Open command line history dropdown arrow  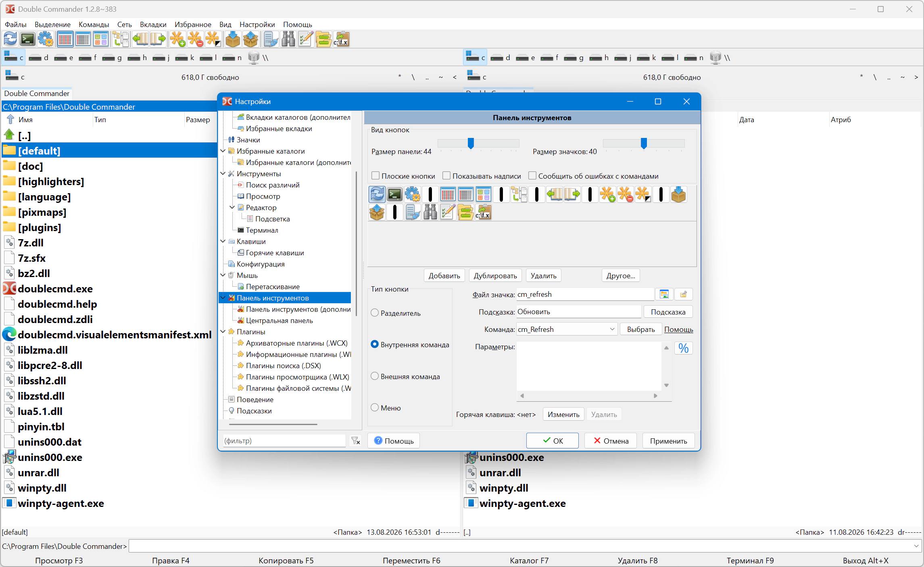point(916,546)
